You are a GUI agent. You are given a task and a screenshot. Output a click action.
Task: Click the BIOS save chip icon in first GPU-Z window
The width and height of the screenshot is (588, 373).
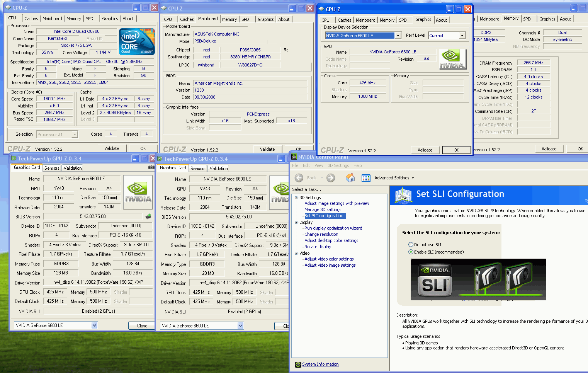click(148, 216)
